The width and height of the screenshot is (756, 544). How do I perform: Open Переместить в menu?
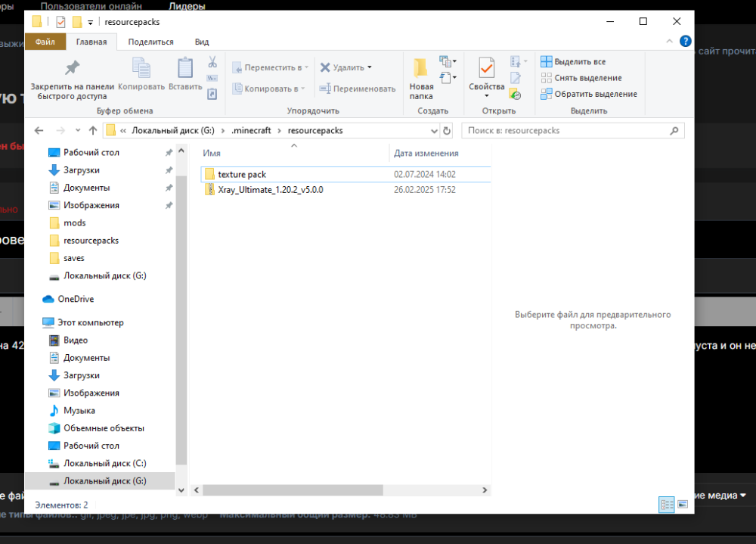click(270, 67)
